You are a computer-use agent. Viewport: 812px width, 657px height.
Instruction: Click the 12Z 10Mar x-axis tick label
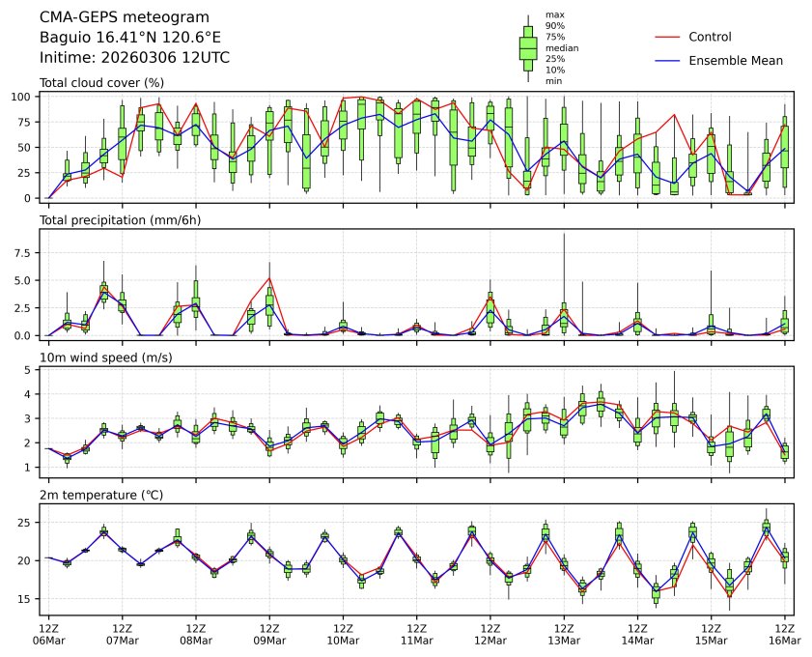click(343, 633)
